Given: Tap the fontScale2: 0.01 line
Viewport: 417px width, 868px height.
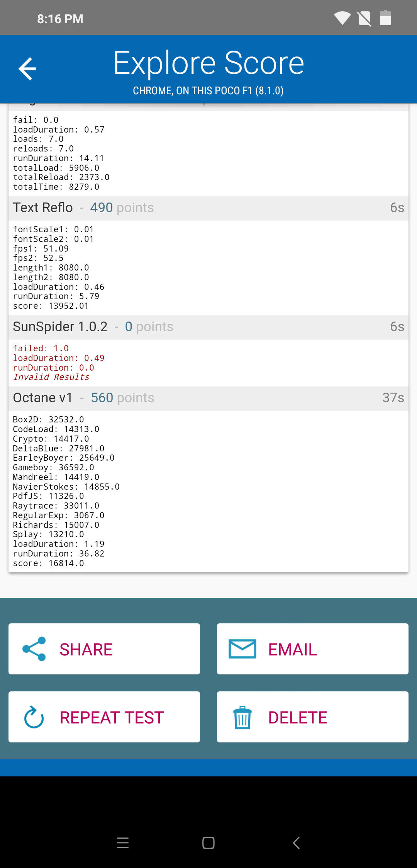Looking at the screenshot, I should (54, 239).
